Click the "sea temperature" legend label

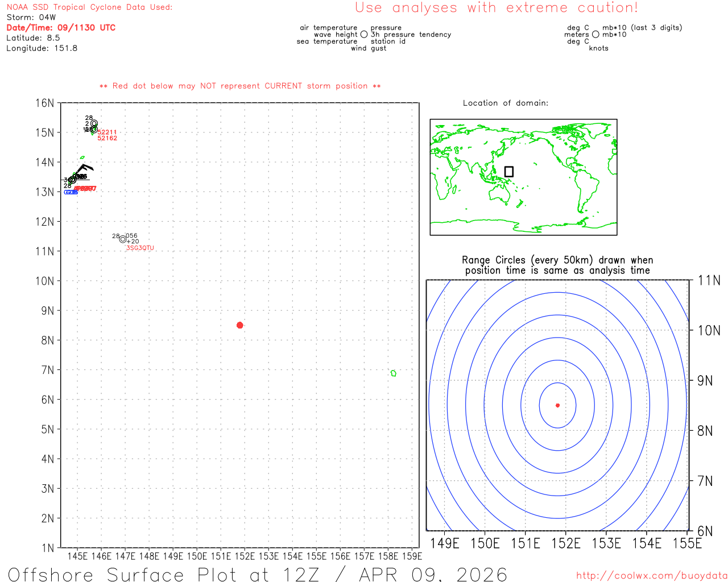coord(327,41)
